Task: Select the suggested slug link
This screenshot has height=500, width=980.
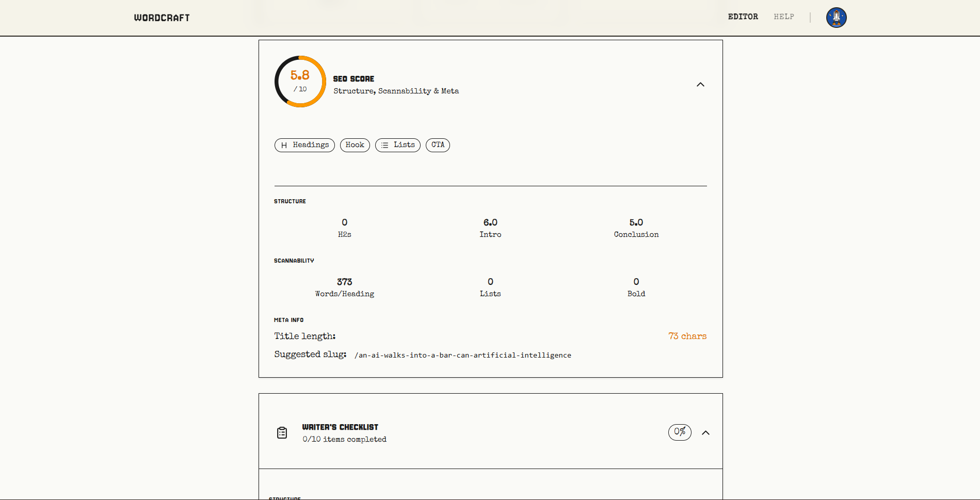Action: click(462, 355)
